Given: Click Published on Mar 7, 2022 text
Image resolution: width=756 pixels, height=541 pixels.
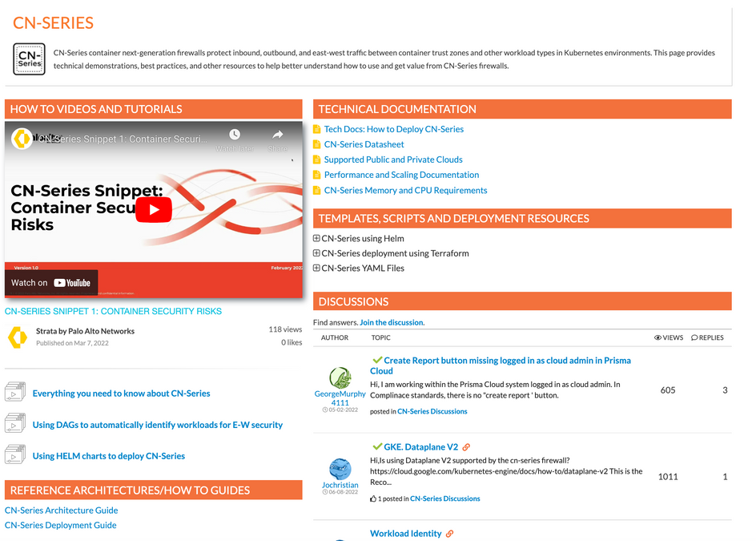Looking at the screenshot, I should point(72,343).
